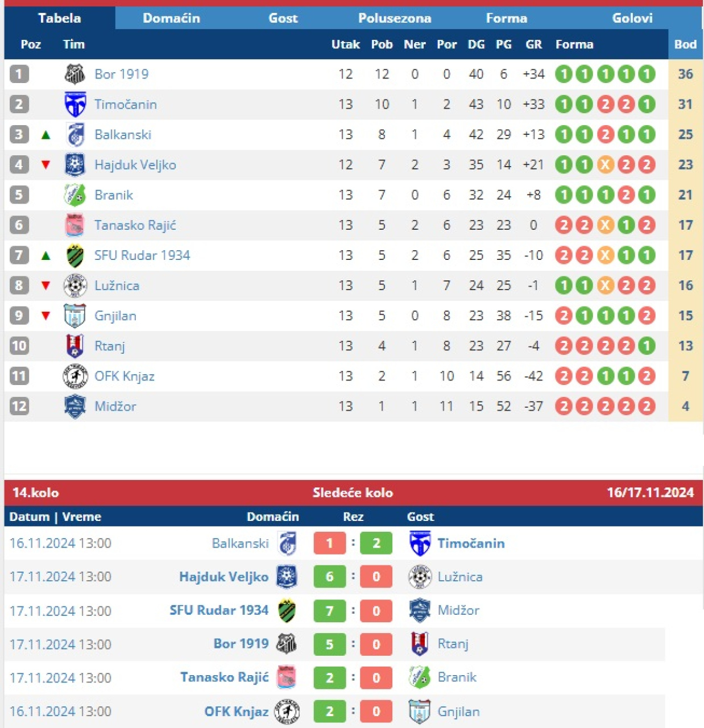Select the Golovi tab
Image resolution: width=704 pixels, height=728 pixels.
coord(632,18)
